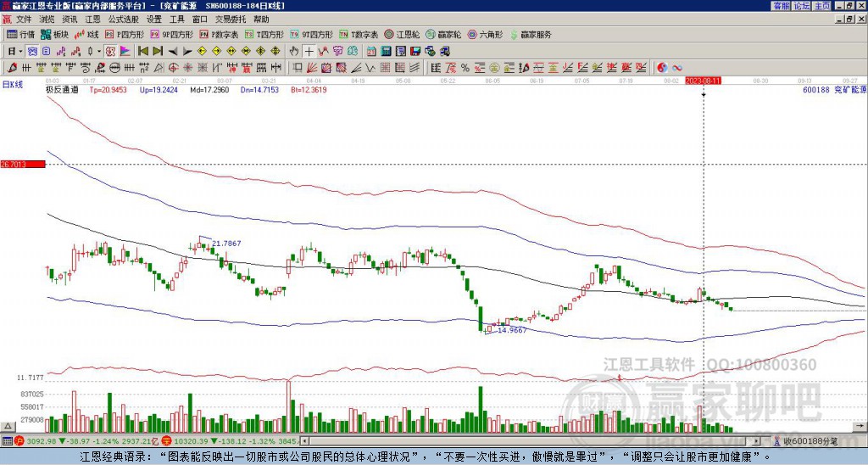The image size is (868, 465).
Task: Click the 主页 homepage link
Action: coord(822,6)
